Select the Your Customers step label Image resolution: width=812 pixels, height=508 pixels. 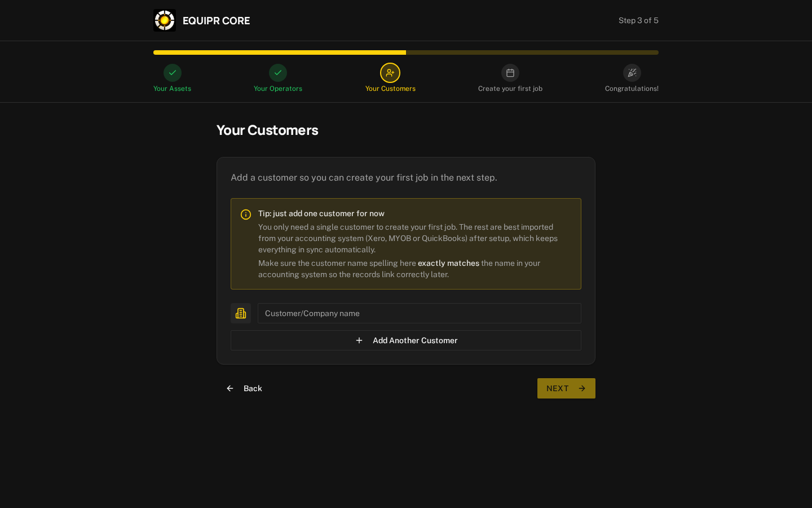click(390, 89)
